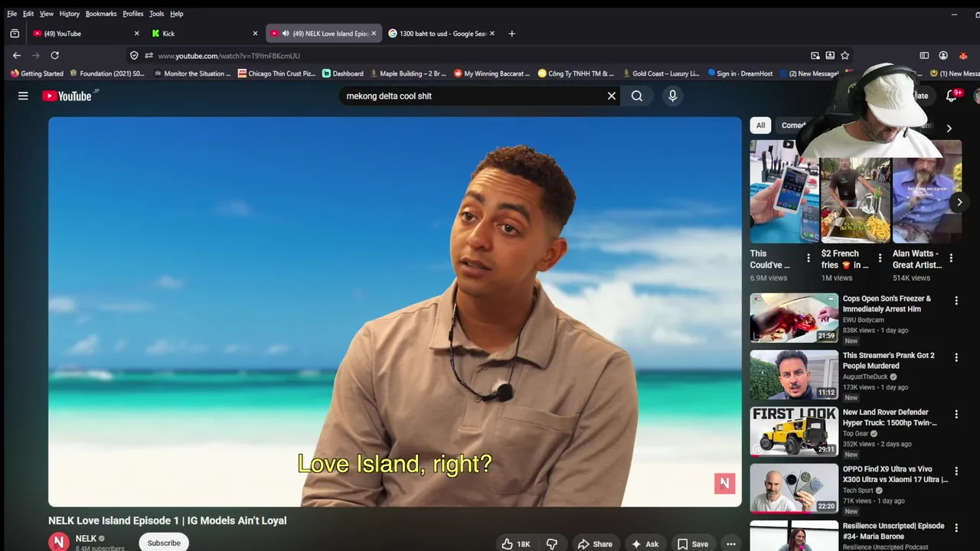Open the Ask AI button
Viewport: 980px width, 551px height.
[x=645, y=544]
